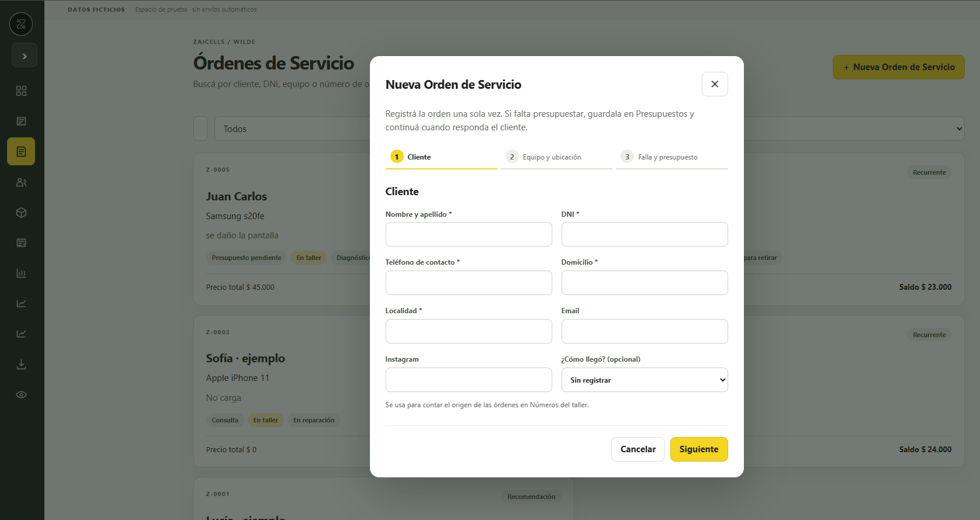Focus the Localidad input field
The width and height of the screenshot is (980, 520).
[469, 331]
